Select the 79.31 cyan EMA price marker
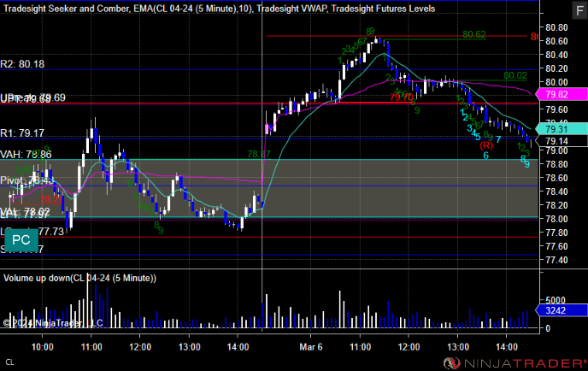Screen dimensions: 588x371 (x=561, y=129)
